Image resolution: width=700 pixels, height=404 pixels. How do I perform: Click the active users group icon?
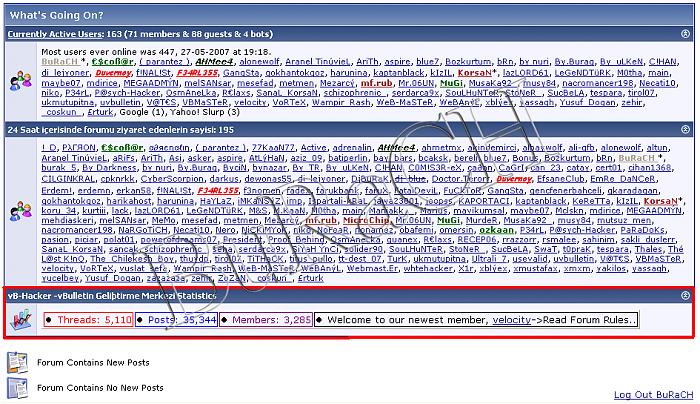[20, 82]
